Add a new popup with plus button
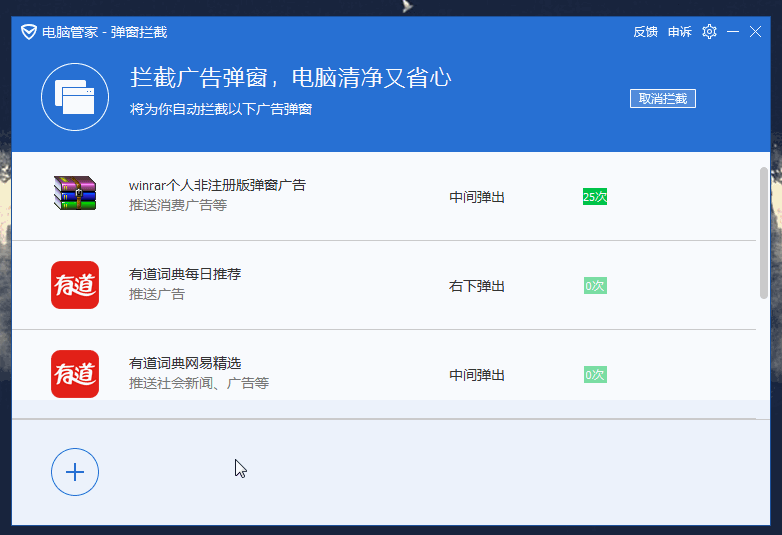 (75, 472)
